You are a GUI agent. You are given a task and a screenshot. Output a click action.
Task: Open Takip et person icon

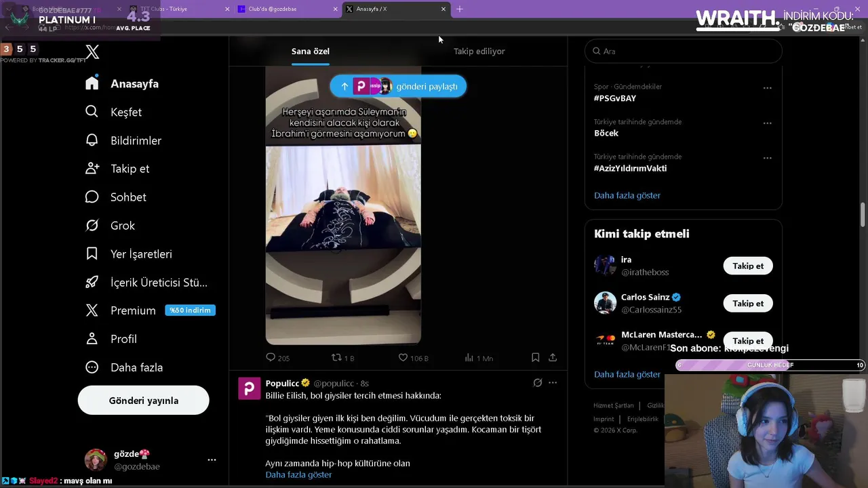(x=92, y=168)
